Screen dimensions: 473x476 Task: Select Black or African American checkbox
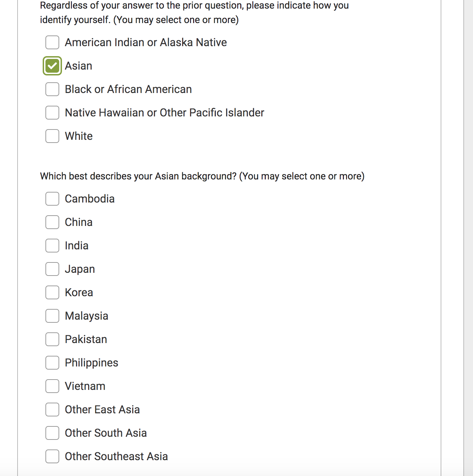52,89
